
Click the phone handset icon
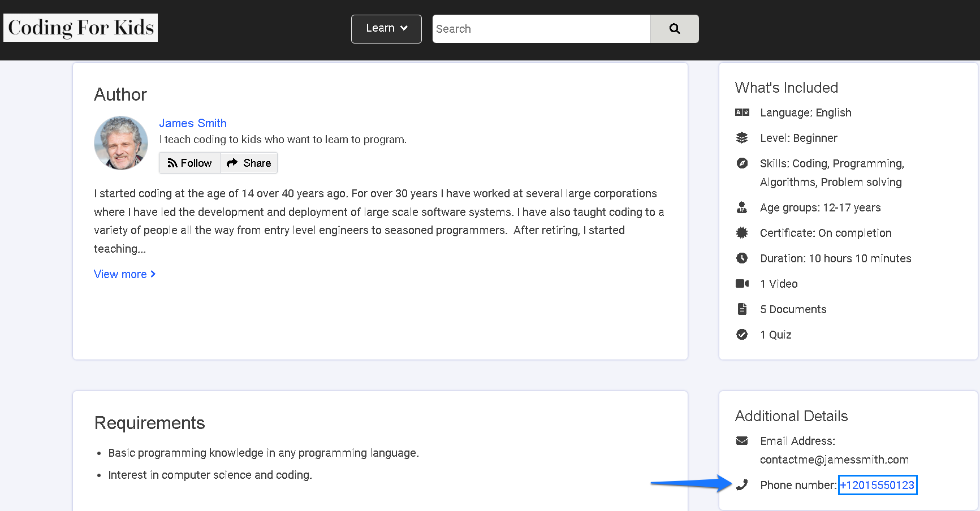(x=742, y=485)
